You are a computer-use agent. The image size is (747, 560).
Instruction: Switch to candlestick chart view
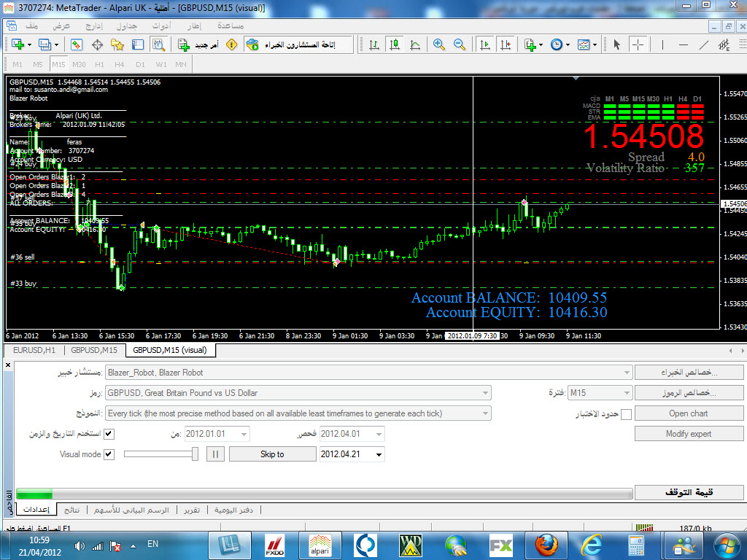coord(395,44)
